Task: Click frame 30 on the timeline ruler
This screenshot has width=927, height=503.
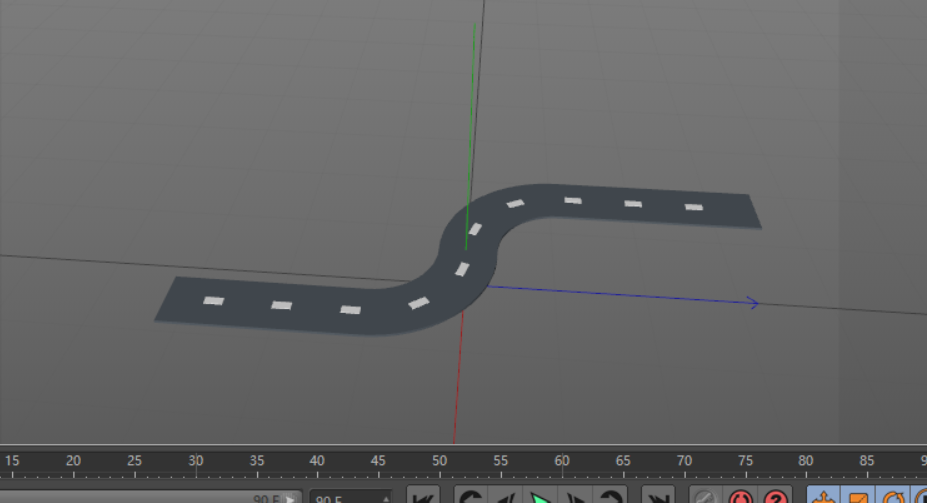Action: [196, 461]
